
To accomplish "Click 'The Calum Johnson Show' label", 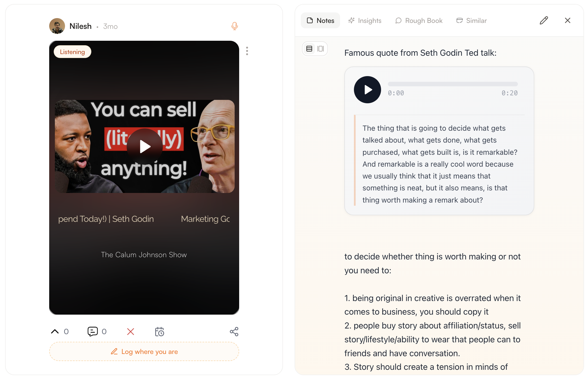I will (x=144, y=255).
